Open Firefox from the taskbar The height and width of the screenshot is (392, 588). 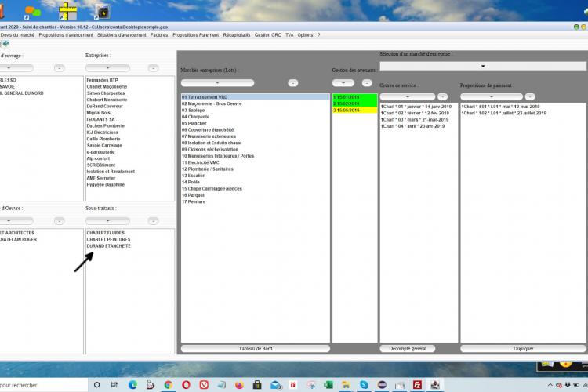pyautogui.click(x=239, y=385)
